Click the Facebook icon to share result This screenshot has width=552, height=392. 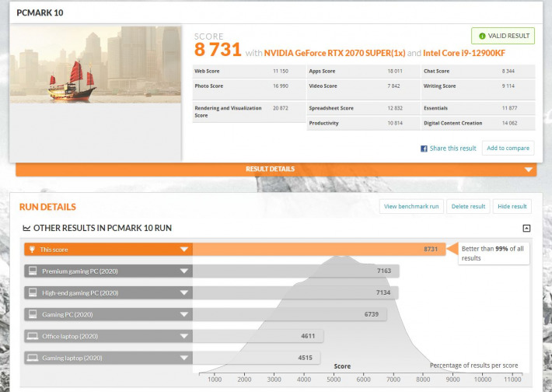pos(424,149)
